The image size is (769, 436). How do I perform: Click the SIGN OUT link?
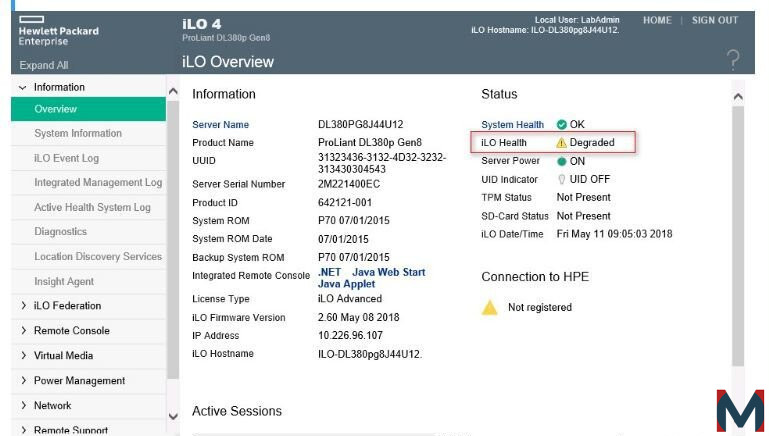point(715,21)
